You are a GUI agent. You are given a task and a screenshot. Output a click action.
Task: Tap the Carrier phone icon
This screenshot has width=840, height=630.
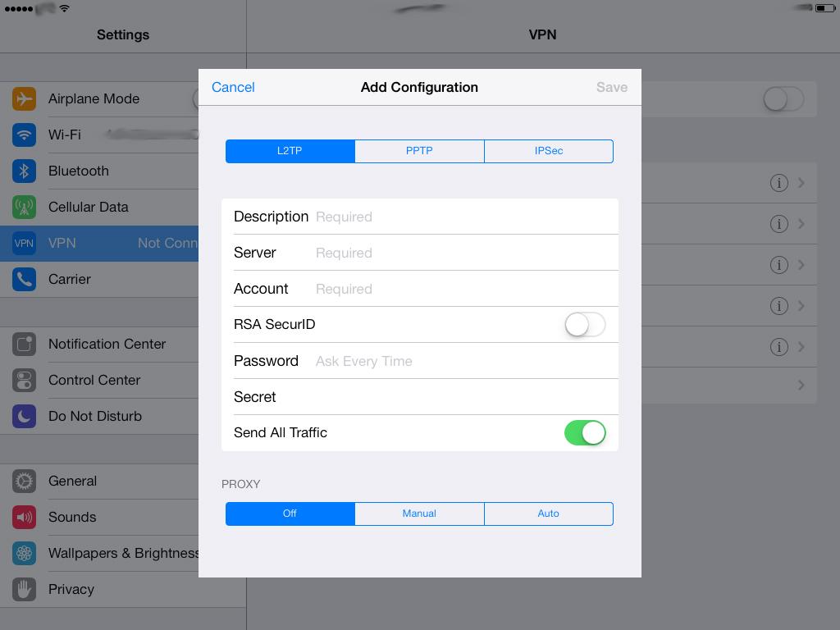click(x=24, y=279)
